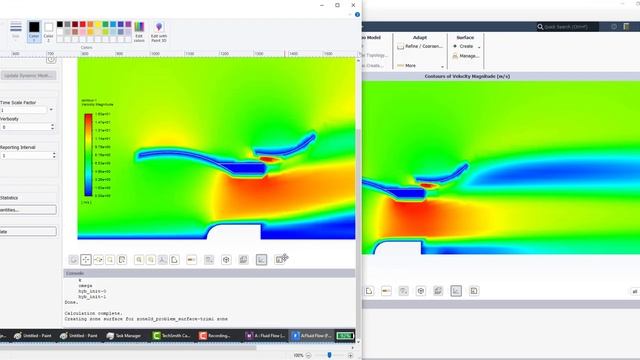Adjust the Reporting Interval spinner arrows

pyautogui.click(x=54, y=156)
